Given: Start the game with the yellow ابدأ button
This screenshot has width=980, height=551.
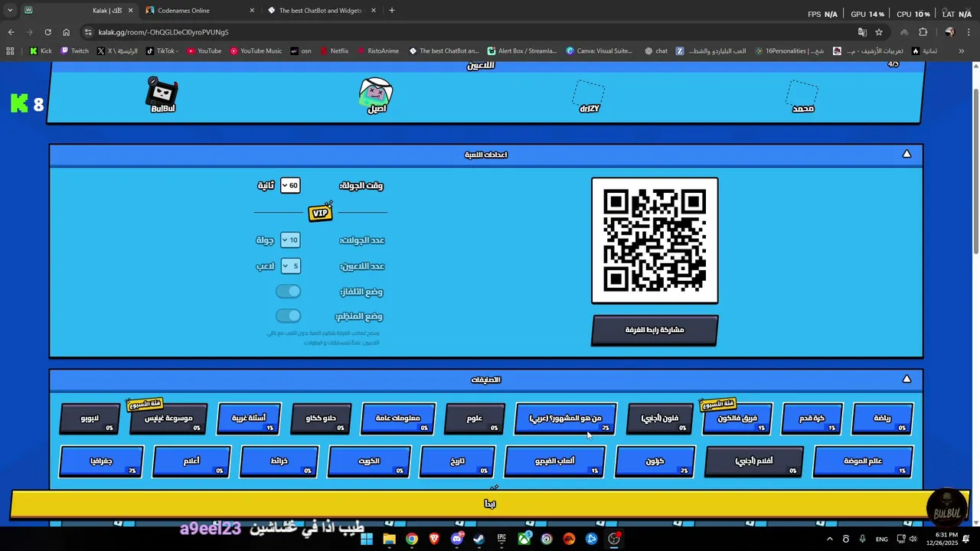Looking at the screenshot, I should (x=490, y=504).
